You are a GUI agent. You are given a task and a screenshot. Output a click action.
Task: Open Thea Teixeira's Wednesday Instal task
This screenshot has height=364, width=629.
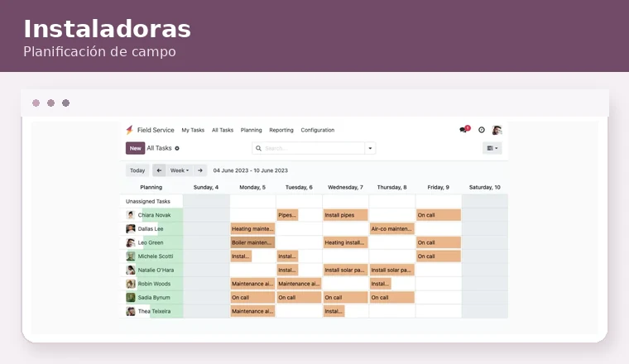point(334,311)
